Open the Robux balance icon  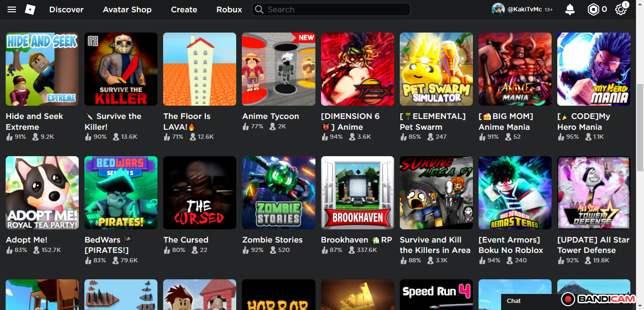coord(593,9)
